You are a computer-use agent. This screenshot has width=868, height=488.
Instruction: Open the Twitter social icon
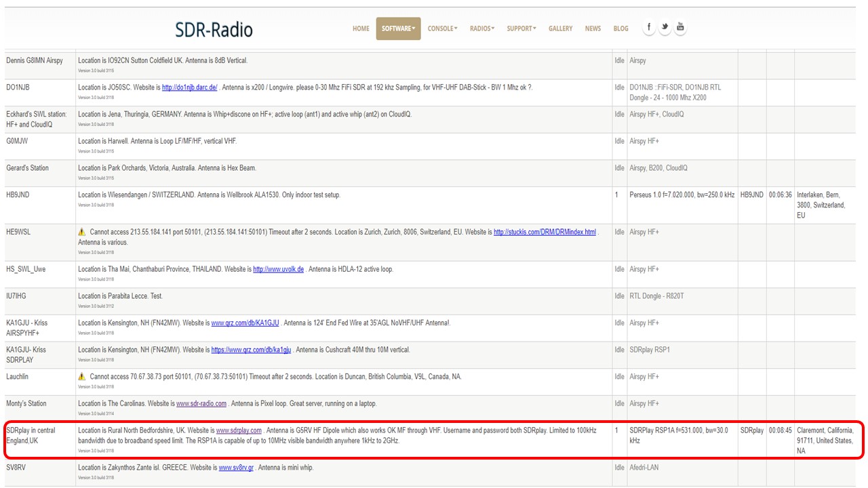point(665,28)
